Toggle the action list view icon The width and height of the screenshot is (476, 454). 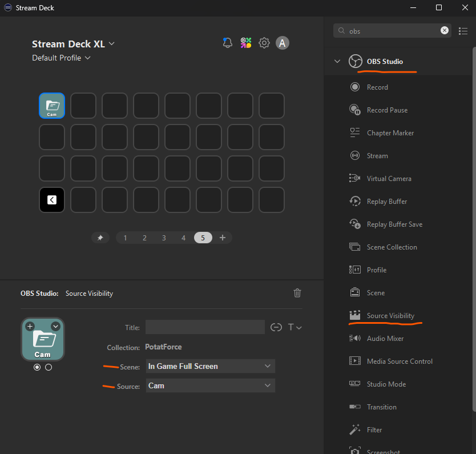coord(463,31)
